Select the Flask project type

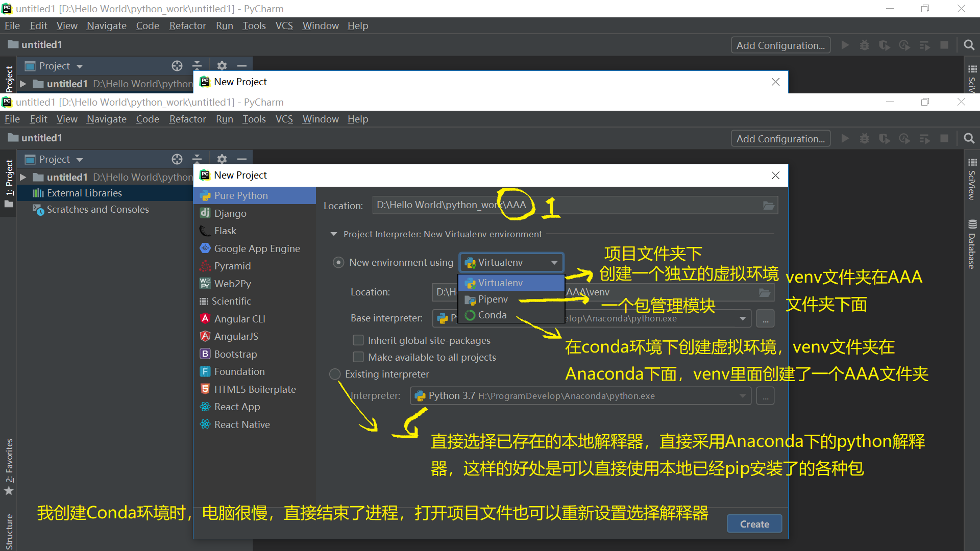225,231
